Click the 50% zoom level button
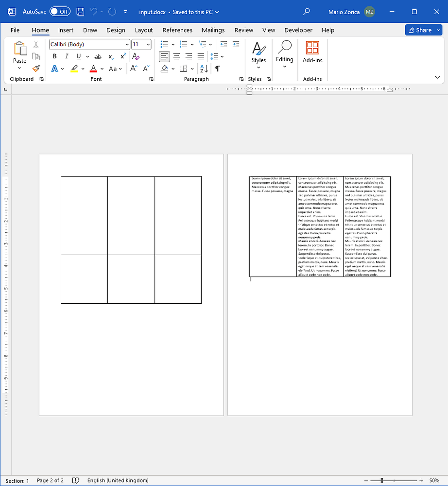 pyautogui.click(x=434, y=481)
